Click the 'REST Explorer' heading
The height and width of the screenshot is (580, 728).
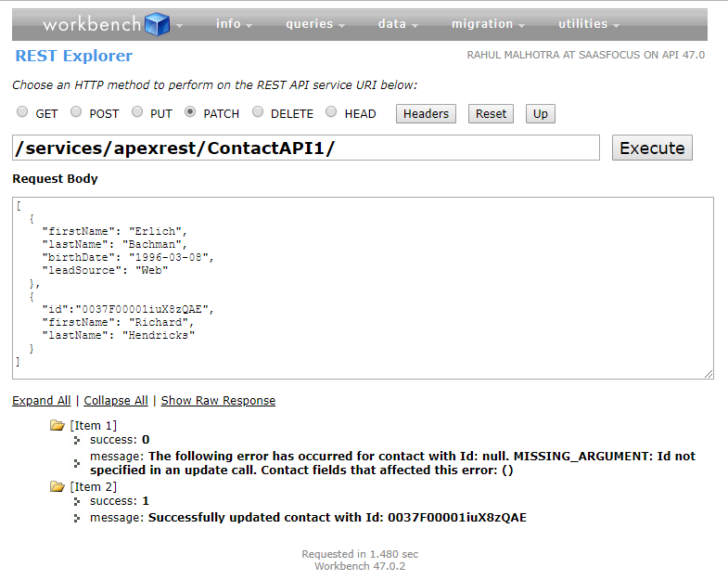(x=74, y=56)
